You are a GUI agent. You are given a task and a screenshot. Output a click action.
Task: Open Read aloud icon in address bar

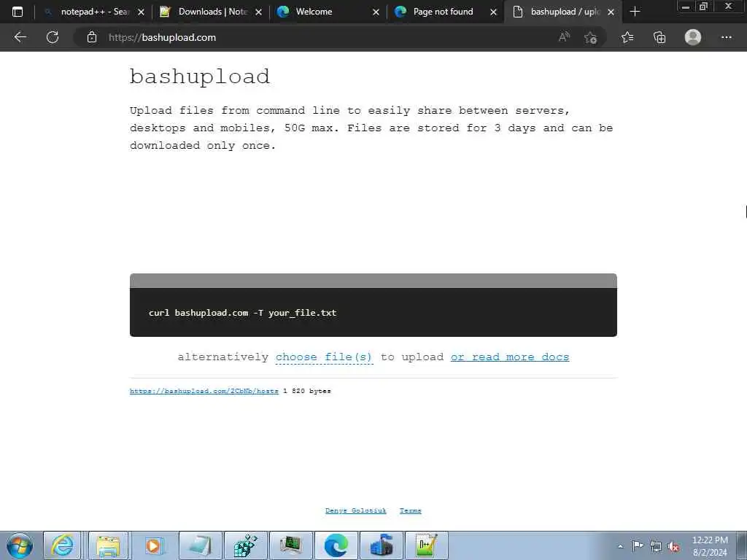[564, 37]
